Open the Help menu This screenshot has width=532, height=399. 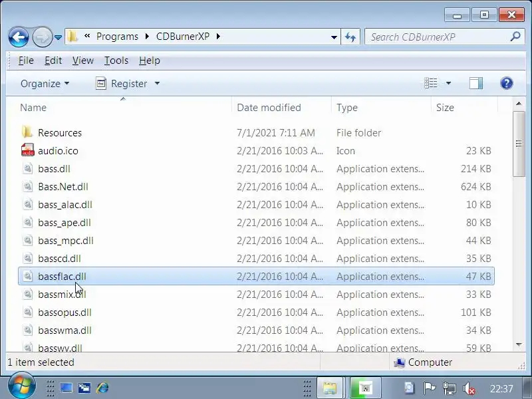pyautogui.click(x=149, y=61)
